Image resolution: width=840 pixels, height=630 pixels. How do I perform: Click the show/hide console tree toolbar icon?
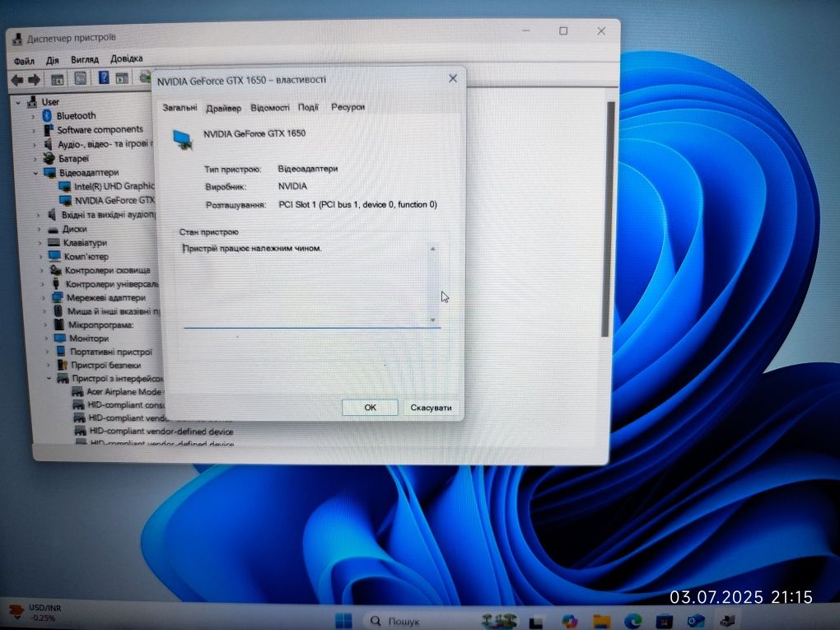(x=58, y=80)
